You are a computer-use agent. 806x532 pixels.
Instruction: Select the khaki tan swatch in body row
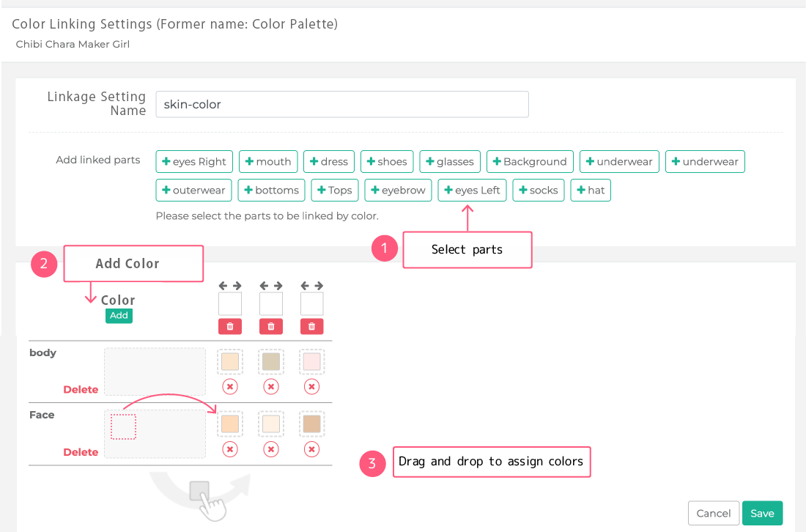coord(271,361)
